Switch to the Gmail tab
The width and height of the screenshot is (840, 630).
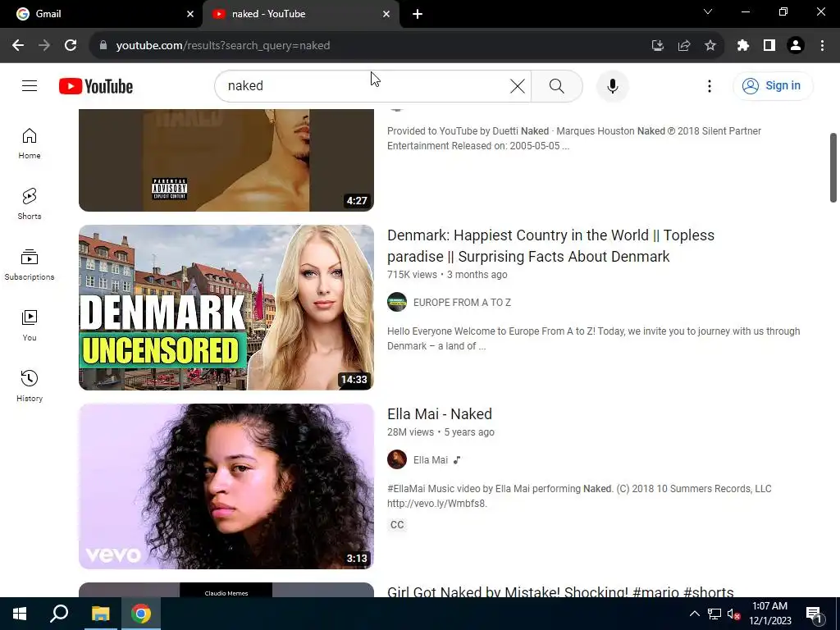(101, 14)
